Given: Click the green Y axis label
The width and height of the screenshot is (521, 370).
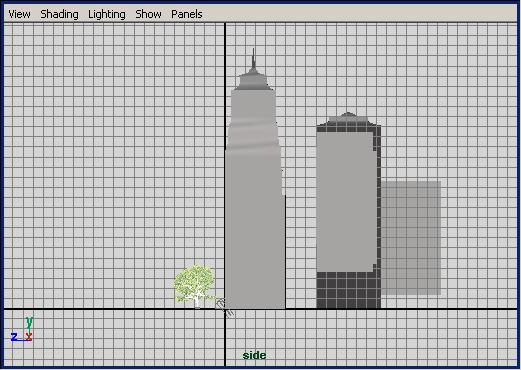Looking at the screenshot, I should pyautogui.click(x=29, y=321).
